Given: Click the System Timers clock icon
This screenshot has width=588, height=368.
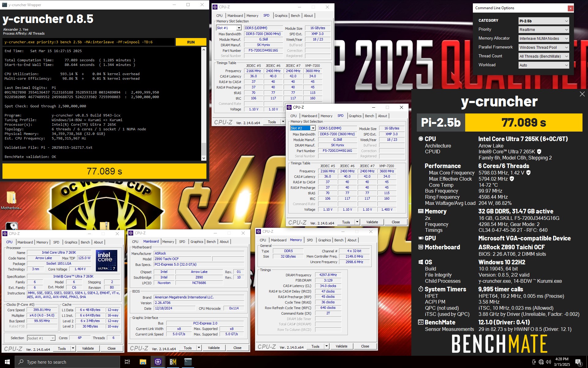Looking at the screenshot, I should click(x=421, y=289).
